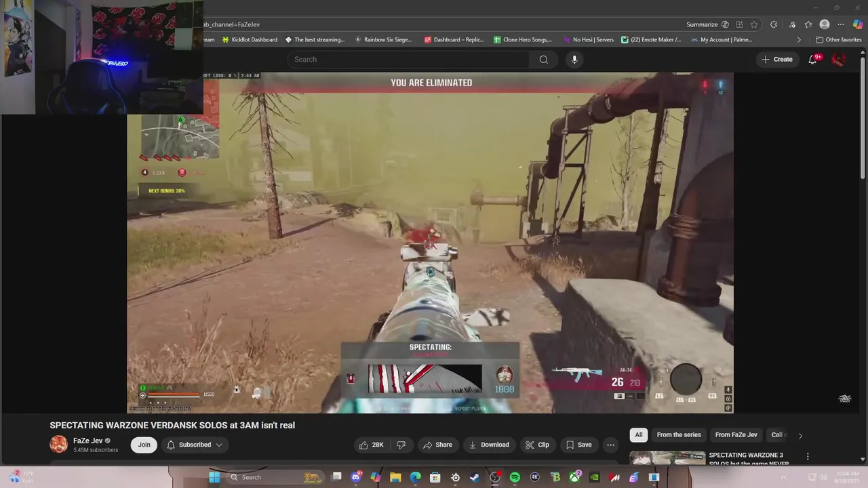Image resolution: width=868 pixels, height=488 pixels.
Task: Open KickBot Dashboard bookmark
Action: coord(250,40)
